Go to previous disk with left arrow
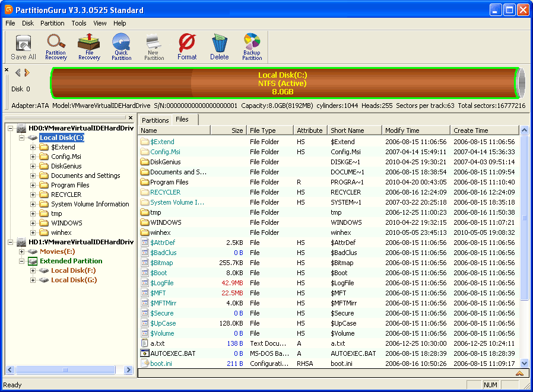This screenshot has width=533, height=392. point(18,72)
